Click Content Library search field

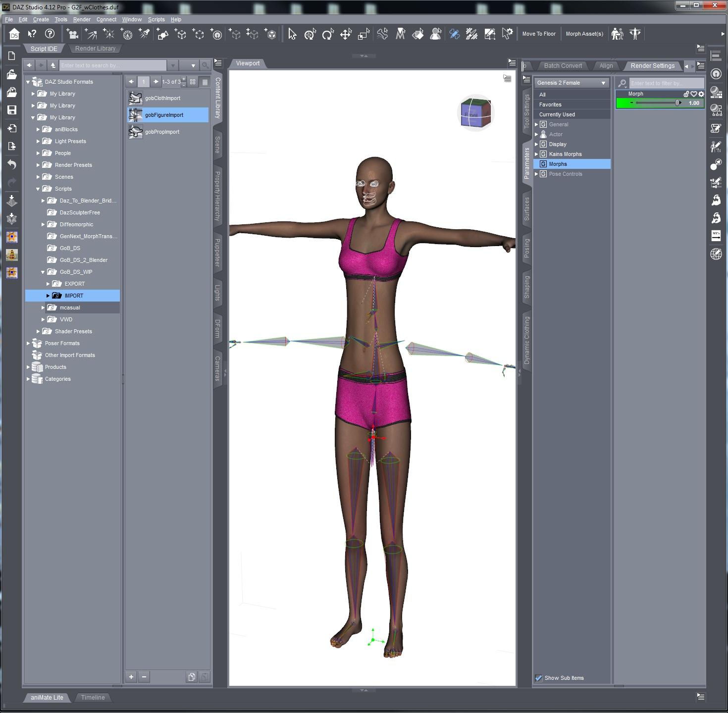point(113,65)
